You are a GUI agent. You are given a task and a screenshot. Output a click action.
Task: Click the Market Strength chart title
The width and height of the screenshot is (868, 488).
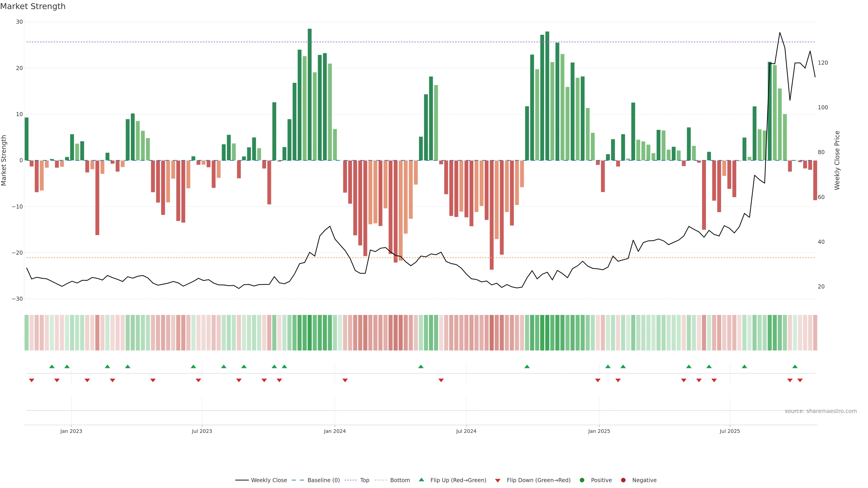[x=33, y=6]
